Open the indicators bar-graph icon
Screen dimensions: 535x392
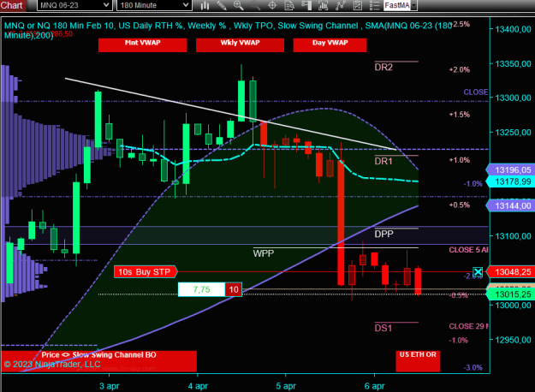(323, 5)
